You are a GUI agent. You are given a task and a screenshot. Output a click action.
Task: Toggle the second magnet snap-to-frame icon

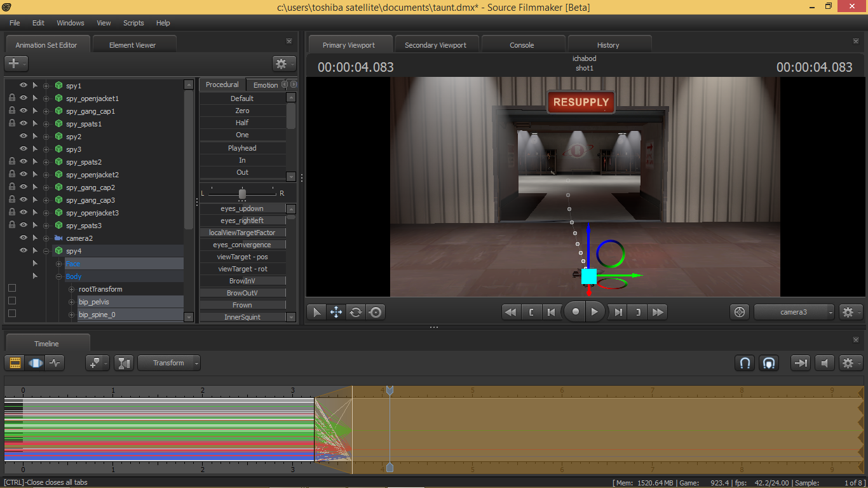coord(768,363)
